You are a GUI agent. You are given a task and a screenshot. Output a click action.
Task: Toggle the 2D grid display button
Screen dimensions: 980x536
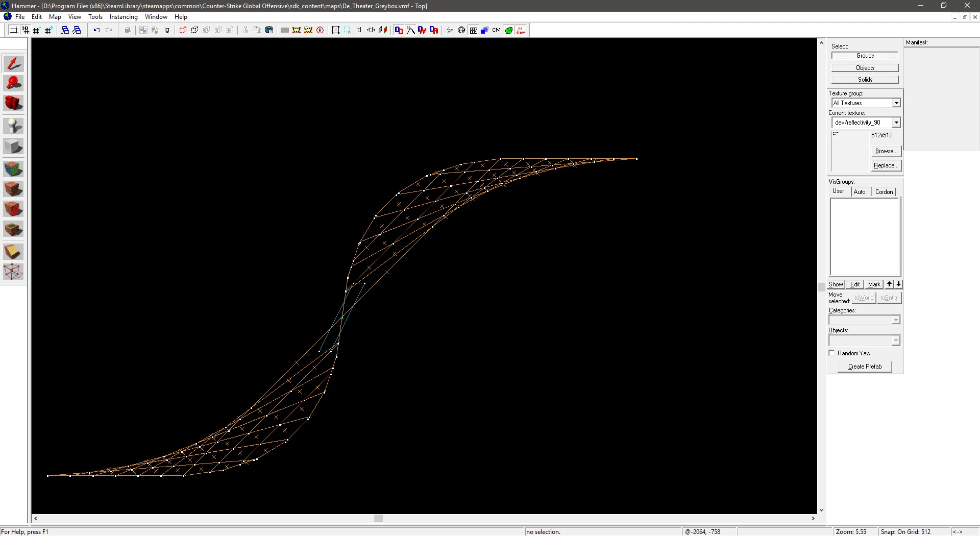14,30
